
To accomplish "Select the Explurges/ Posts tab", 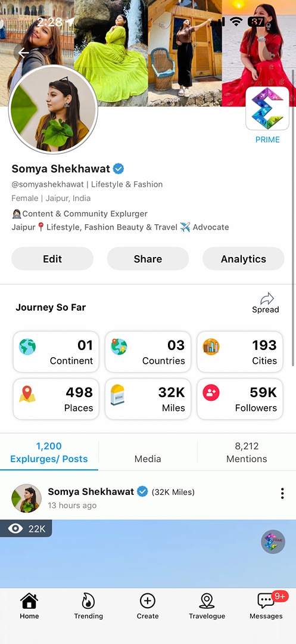I will point(49,452).
